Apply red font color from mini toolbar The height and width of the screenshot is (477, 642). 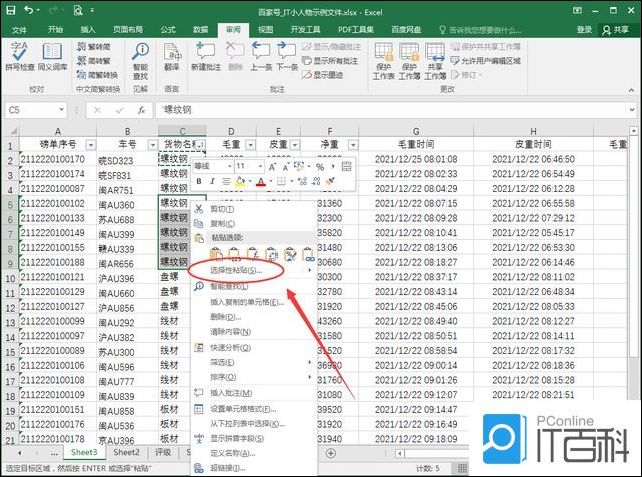(x=261, y=181)
